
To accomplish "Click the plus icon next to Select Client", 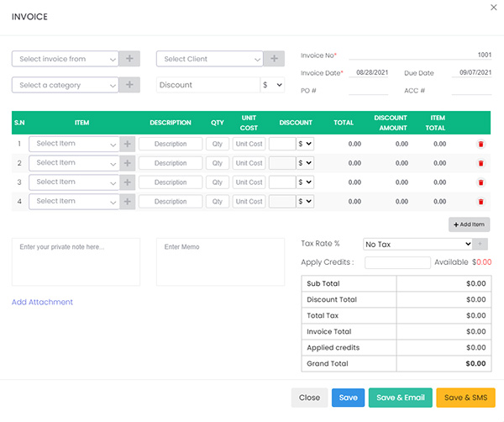I will tap(274, 59).
